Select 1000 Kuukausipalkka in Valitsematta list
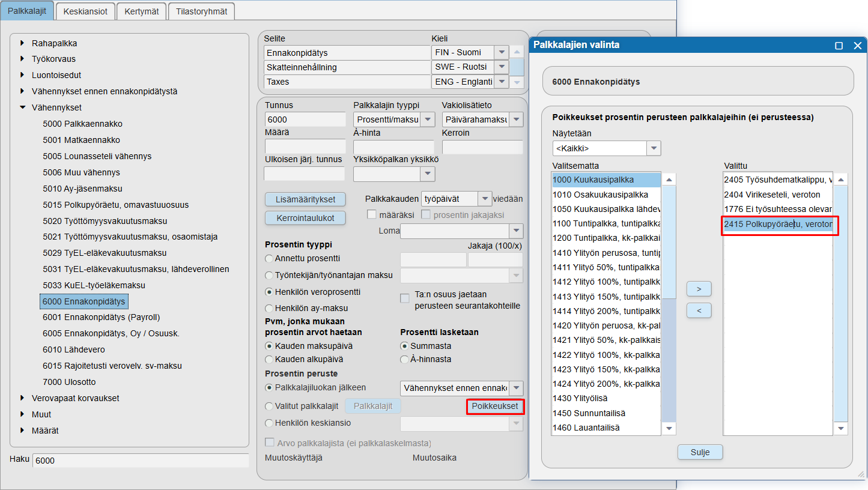Screen dimensions: 868x490 pyautogui.click(x=606, y=180)
